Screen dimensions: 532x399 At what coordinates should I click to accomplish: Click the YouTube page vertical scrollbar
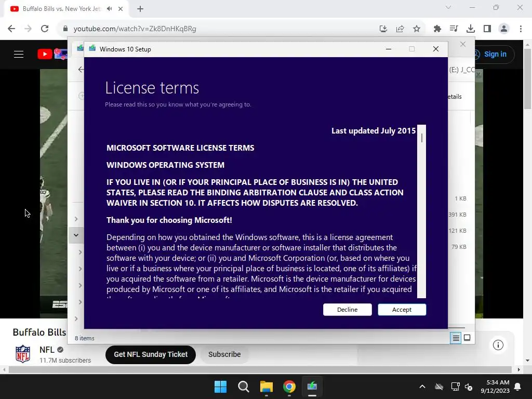tap(527, 79)
